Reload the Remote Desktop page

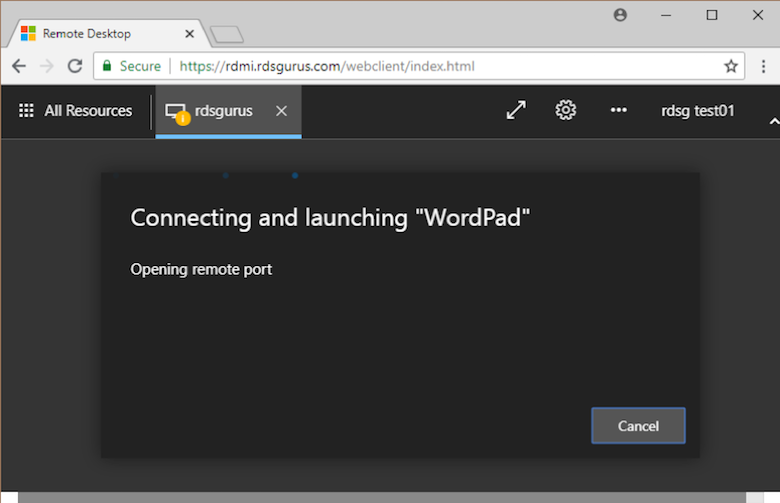(x=75, y=66)
